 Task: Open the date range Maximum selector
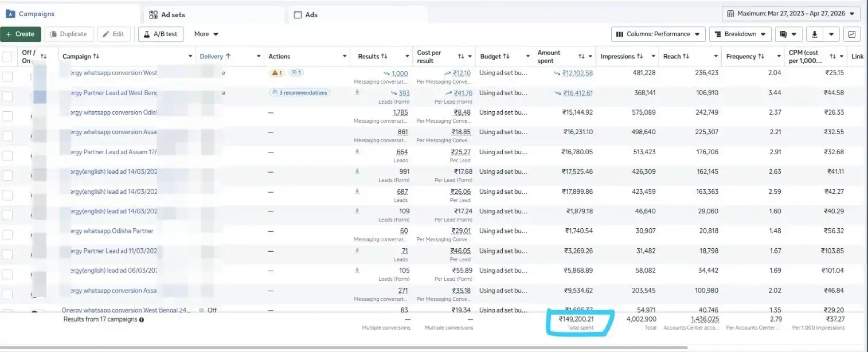[791, 13]
